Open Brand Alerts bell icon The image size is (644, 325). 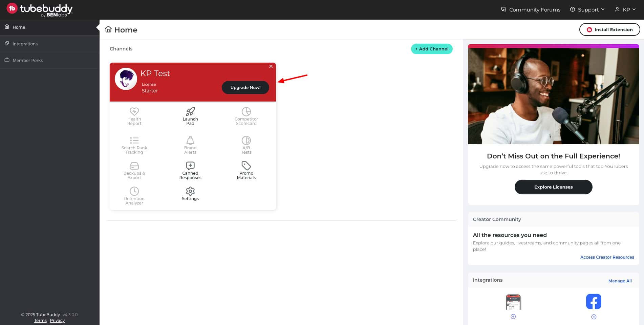pyautogui.click(x=190, y=140)
